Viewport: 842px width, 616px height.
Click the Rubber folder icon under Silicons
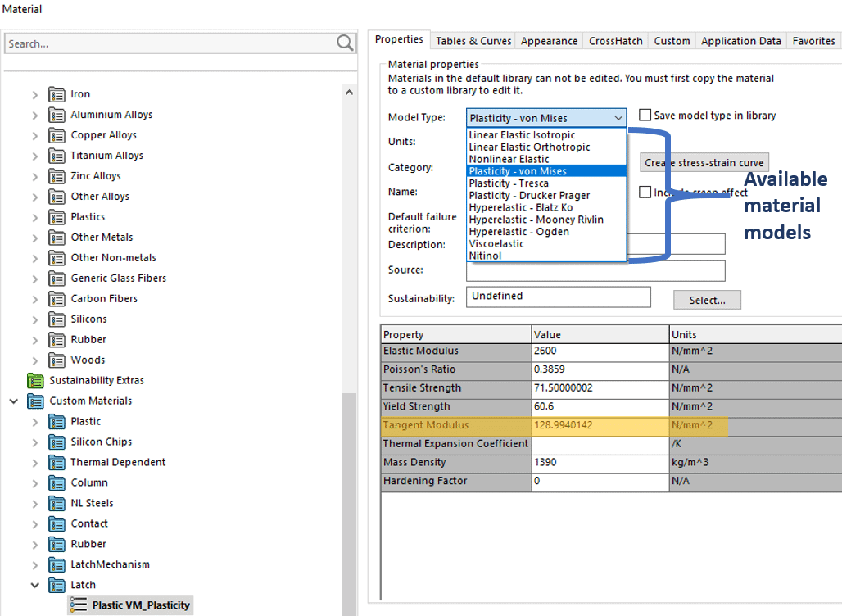(57, 340)
